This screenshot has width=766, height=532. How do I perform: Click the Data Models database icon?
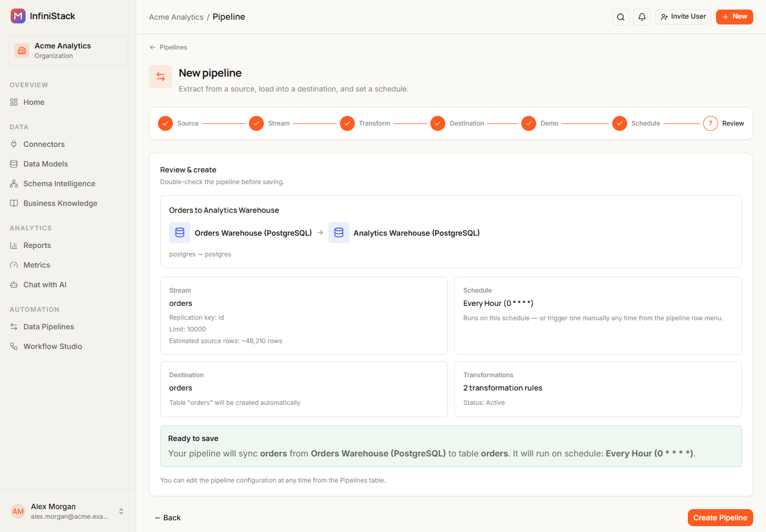(14, 164)
